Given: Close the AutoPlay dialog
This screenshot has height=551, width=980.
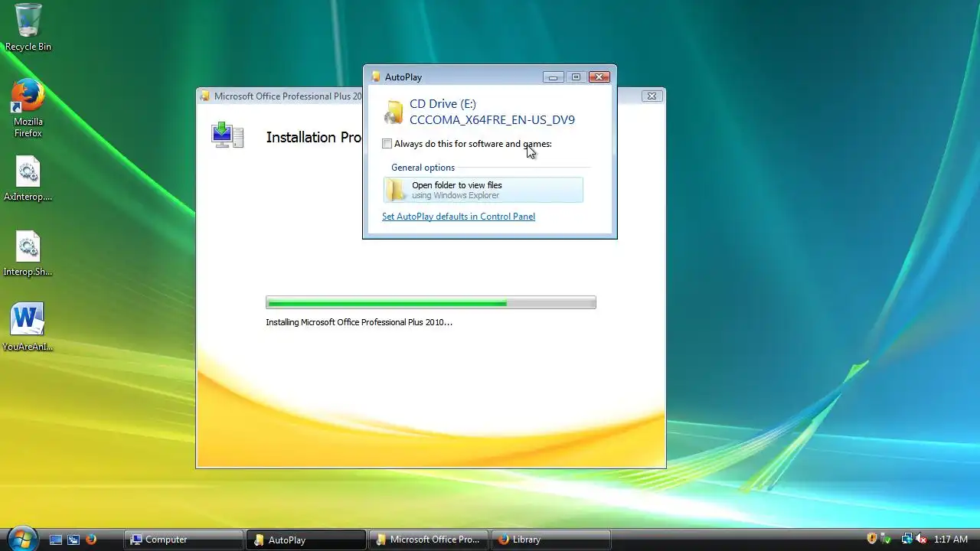Looking at the screenshot, I should click(599, 77).
